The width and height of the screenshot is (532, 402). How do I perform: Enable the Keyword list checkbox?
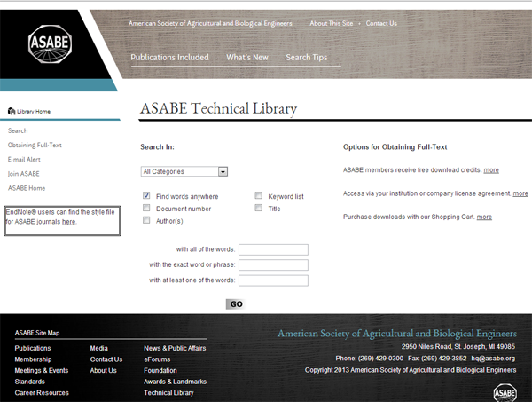[x=259, y=195]
